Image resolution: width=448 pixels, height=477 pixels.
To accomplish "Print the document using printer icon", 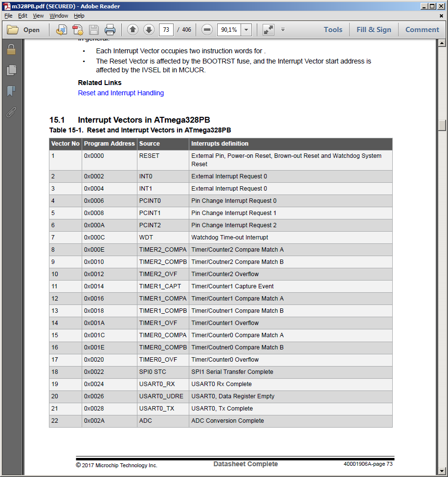I will tap(110, 30).
